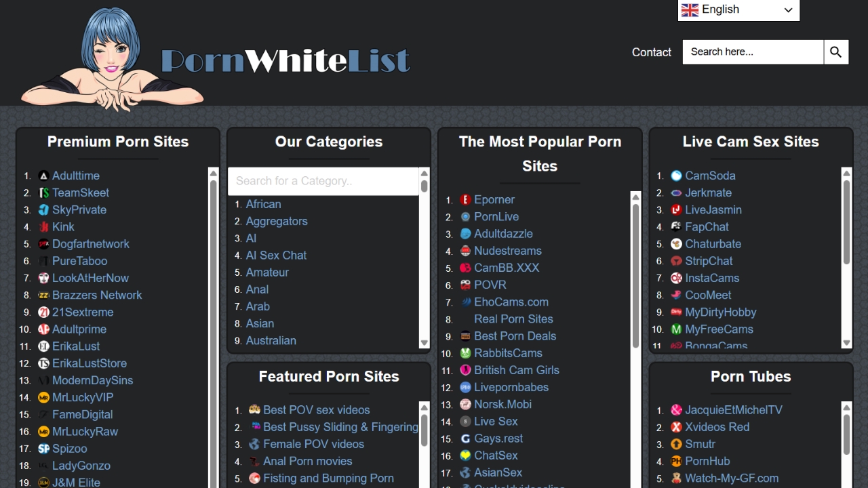The width and height of the screenshot is (868, 488).
Task: Click the TeamSkeet favicon icon
Action: pos(43,192)
